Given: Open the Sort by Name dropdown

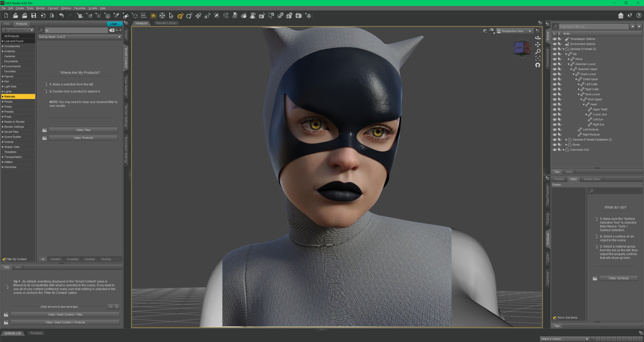Looking at the screenshot, I should [80, 37].
